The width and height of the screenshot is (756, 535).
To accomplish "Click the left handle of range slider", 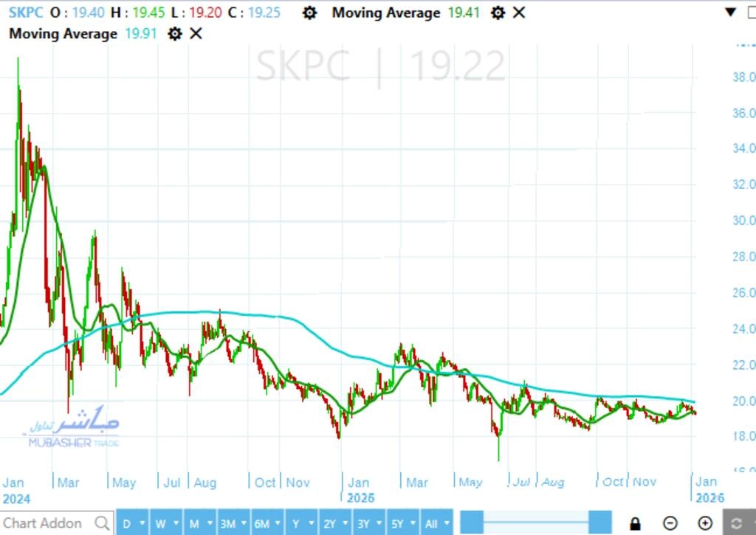I will tap(472, 522).
